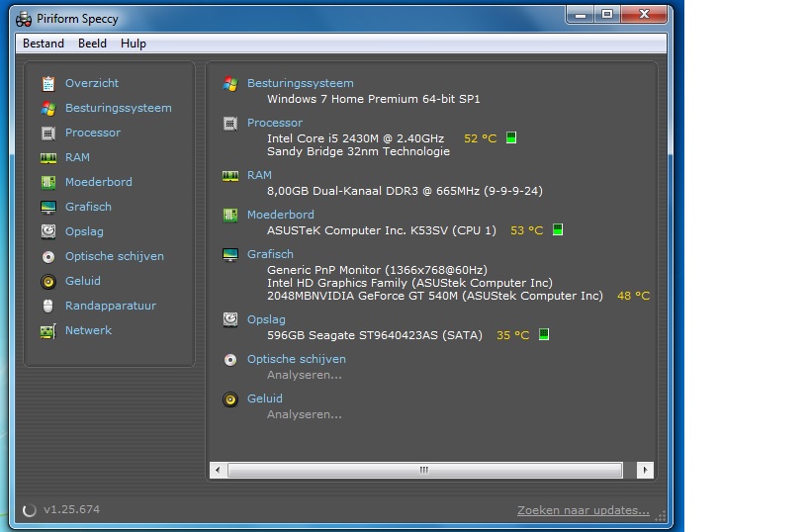810x532 pixels.
Task: Click the Grafisch heading link in summary
Action: coord(270,255)
